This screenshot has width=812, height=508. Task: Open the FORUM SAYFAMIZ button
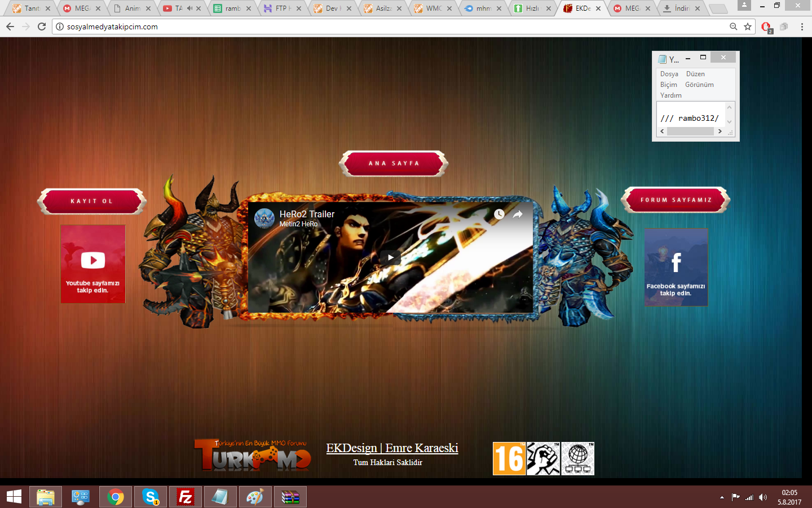[x=676, y=200]
